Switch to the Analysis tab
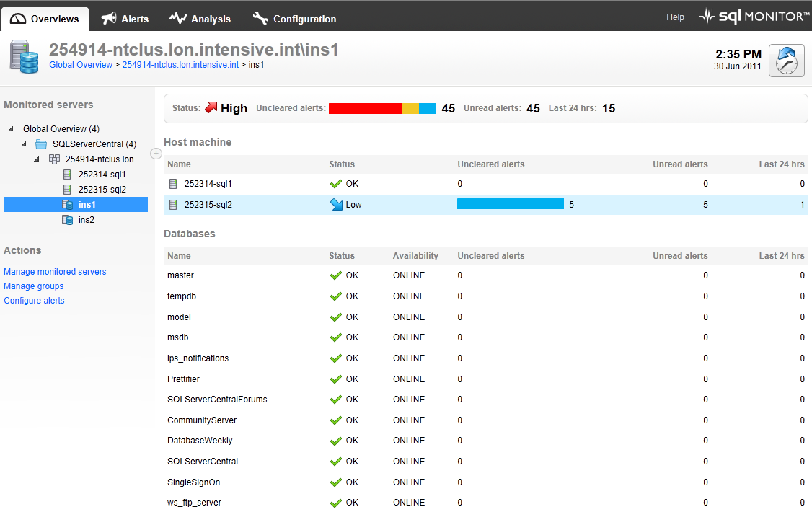The width and height of the screenshot is (812, 512). coord(200,19)
